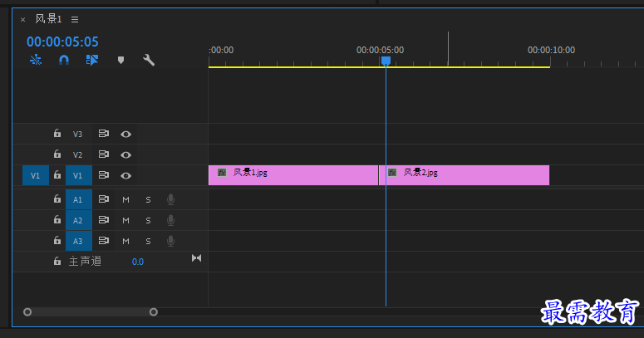644x338 pixels.
Task: Solo track A1
Action: coord(148,200)
